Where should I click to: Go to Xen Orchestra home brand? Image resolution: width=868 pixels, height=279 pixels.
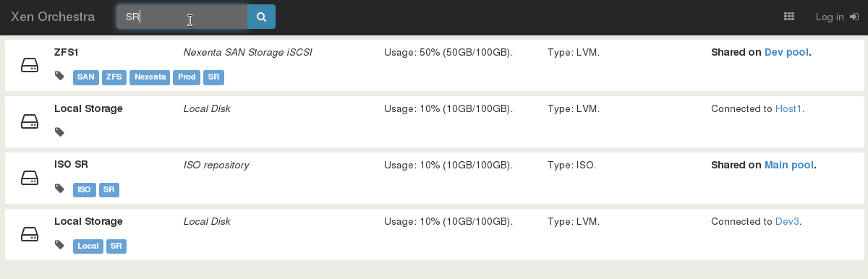(x=53, y=17)
